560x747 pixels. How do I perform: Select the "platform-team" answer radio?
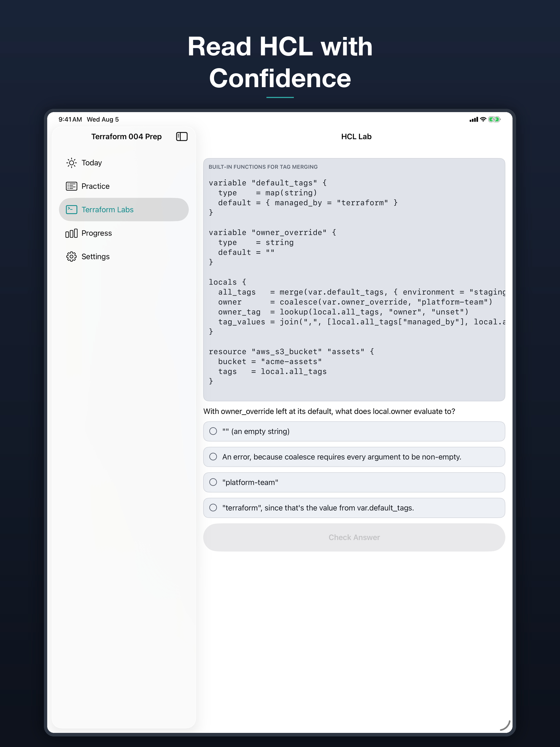(x=213, y=482)
